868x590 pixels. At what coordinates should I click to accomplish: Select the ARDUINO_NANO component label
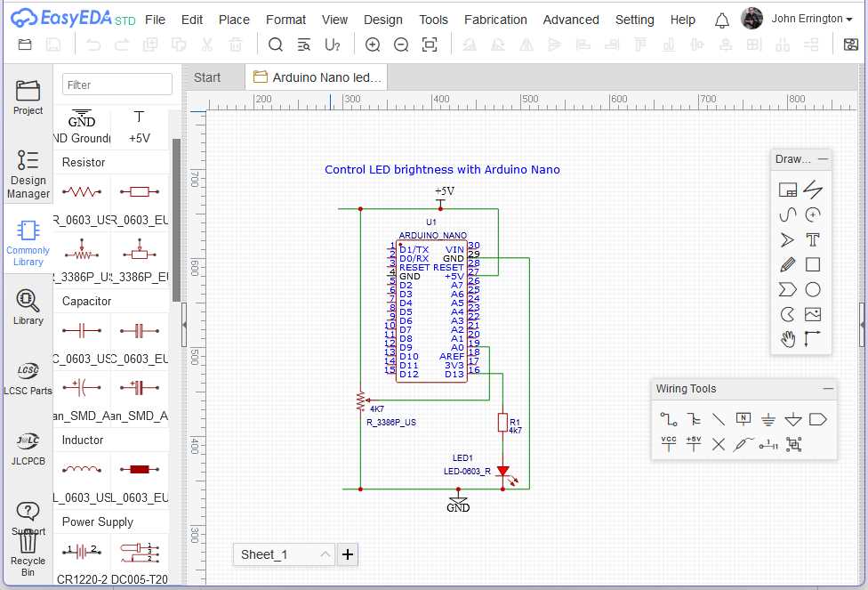(432, 236)
